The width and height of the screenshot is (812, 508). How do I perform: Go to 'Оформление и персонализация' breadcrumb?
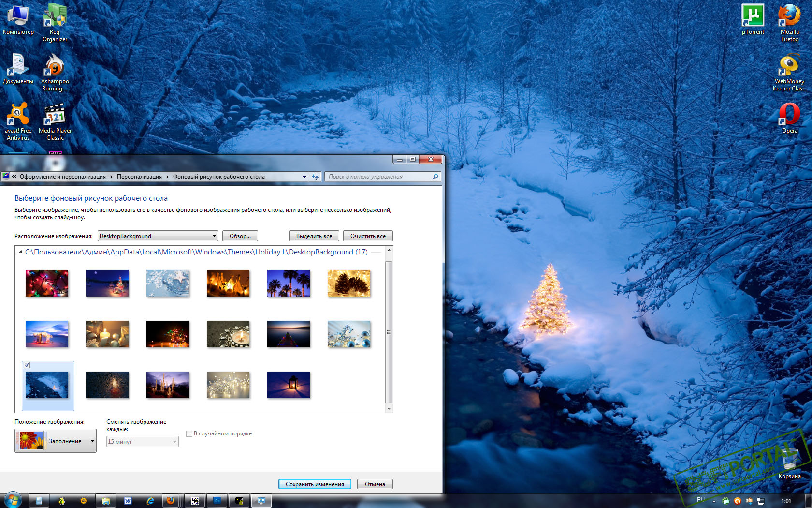pyautogui.click(x=63, y=177)
